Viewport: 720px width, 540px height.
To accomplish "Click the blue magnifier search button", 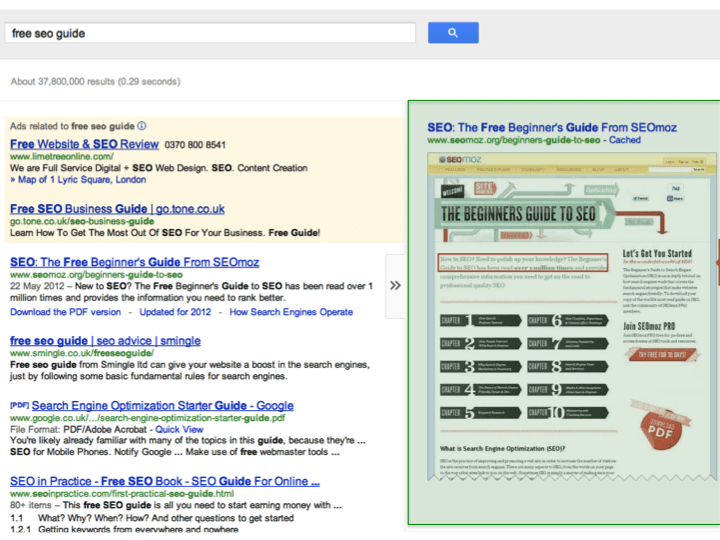I will coord(453,33).
